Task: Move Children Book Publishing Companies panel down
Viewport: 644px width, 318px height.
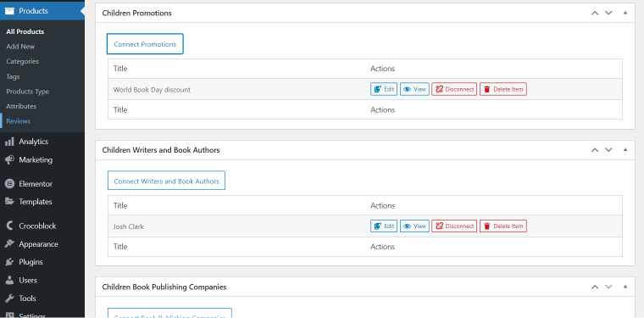Action: pos(608,287)
